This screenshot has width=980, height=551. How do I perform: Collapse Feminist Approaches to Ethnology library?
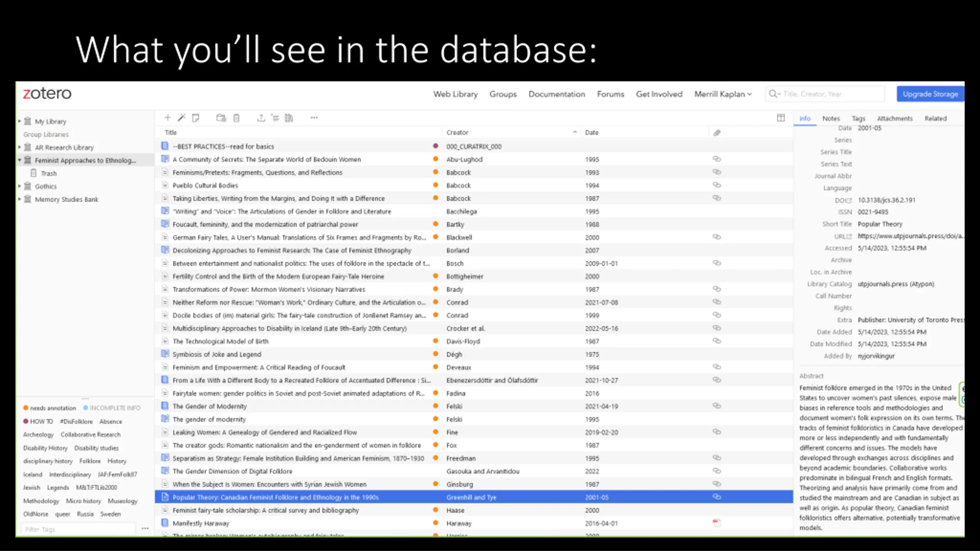pos(20,160)
